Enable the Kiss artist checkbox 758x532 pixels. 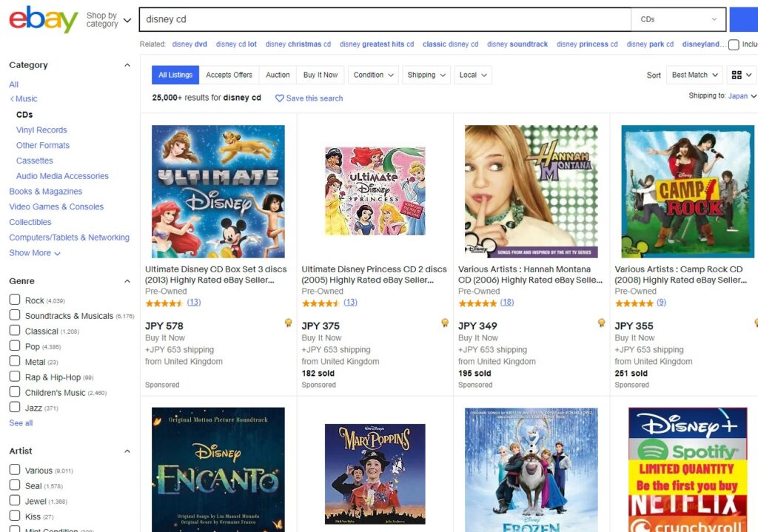pos(15,516)
